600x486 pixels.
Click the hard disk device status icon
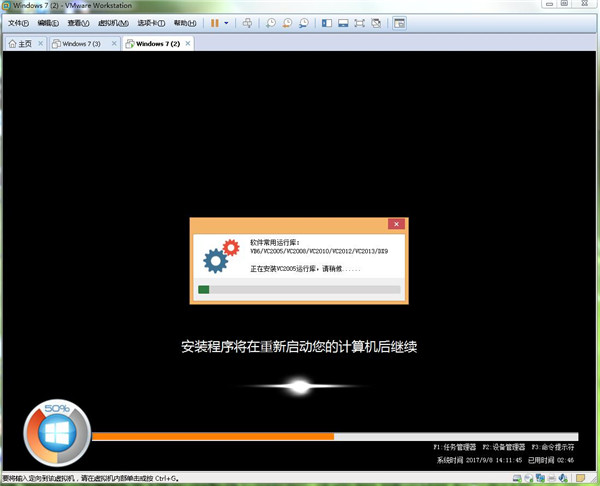[x=517, y=478]
